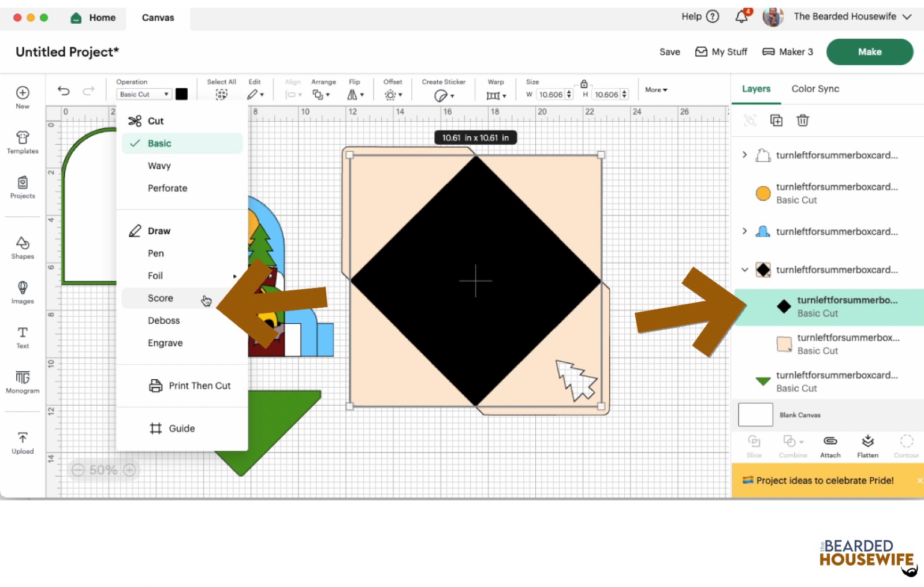The image size is (924, 587).
Task: Select the black diamond Basic Cut sublayer
Action: pos(829,307)
